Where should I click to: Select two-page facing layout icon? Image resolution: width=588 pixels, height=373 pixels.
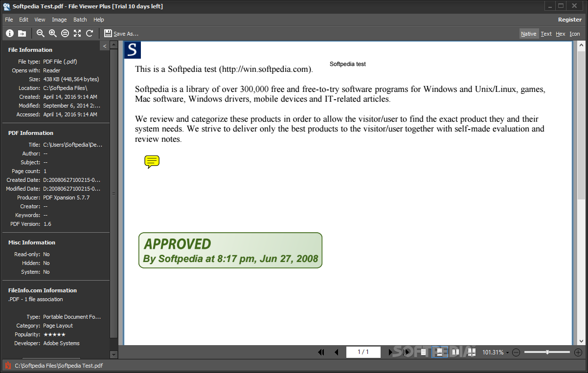pyautogui.click(x=455, y=352)
